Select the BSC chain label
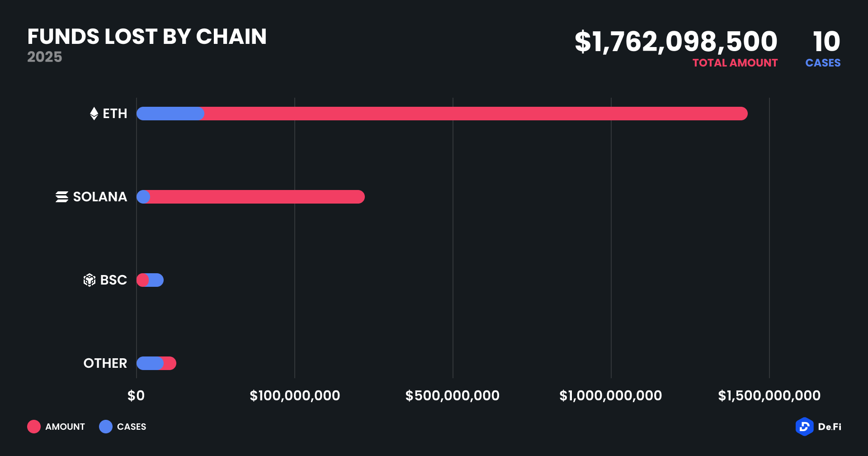The image size is (868, 456). click(x=113, y=280)
